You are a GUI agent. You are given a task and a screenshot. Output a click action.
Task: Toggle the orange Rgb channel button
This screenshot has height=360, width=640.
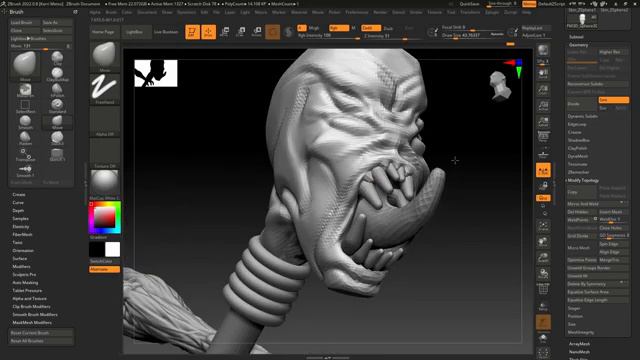point(339,28)
